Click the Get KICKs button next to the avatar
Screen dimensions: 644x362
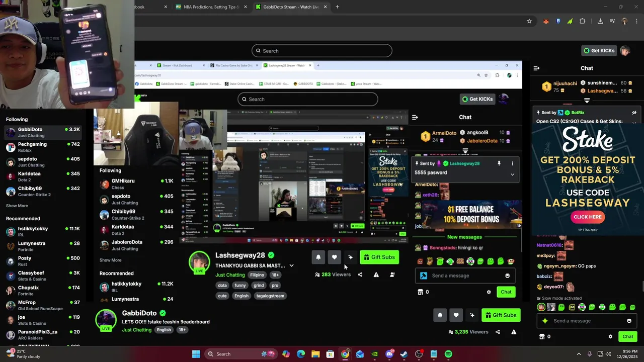599,50
